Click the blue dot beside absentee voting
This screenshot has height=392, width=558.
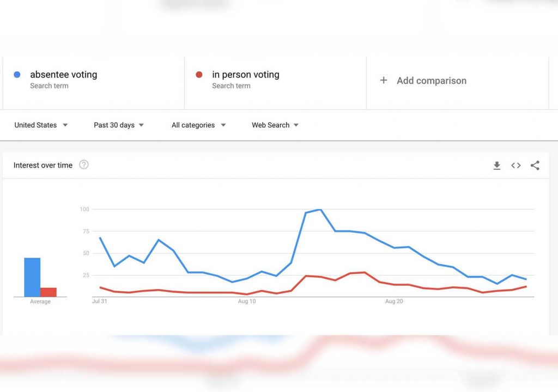17,75
